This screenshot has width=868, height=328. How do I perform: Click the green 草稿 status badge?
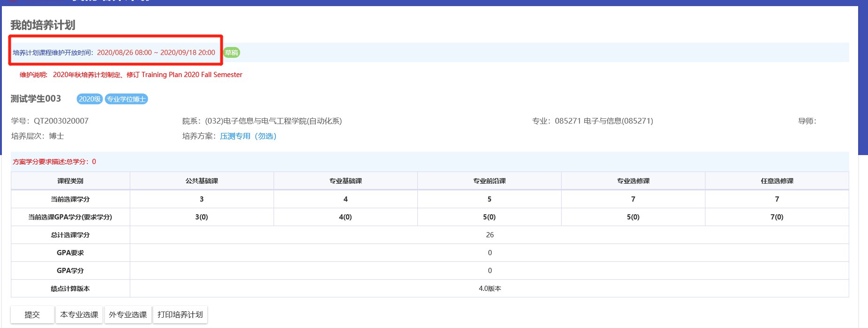click(x=231, y=53)
